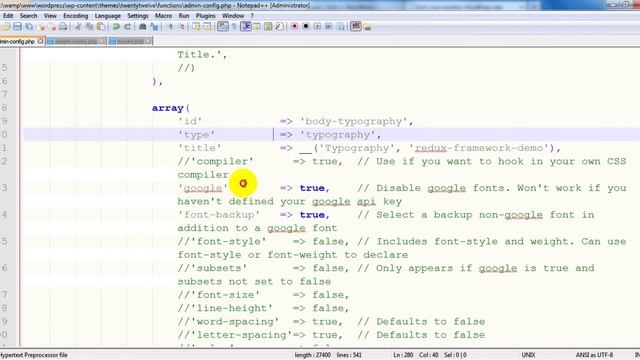This screenshot has height=360, width=640.
Task: Open the Language menu
Action: pos(108,16)
